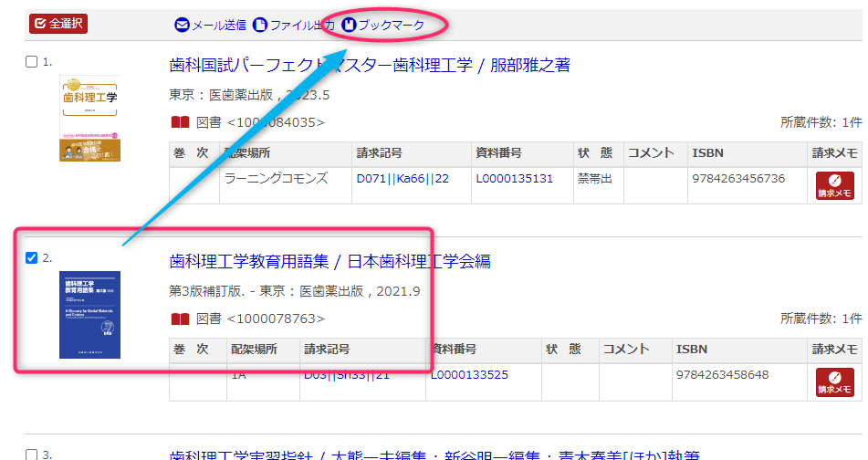
Task: Click the bookmark icon in the toolbar
Action: coord(349,25)
